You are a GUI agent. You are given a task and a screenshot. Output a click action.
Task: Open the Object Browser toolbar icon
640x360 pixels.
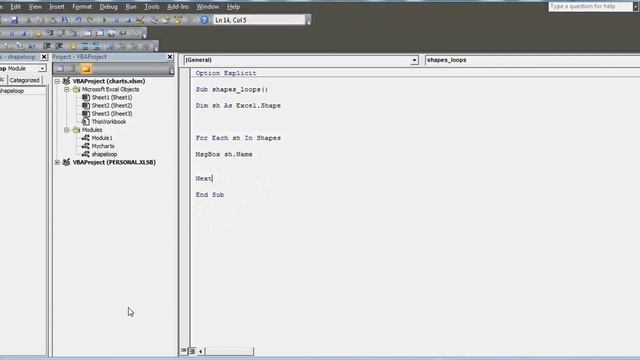tap(178, 20)
